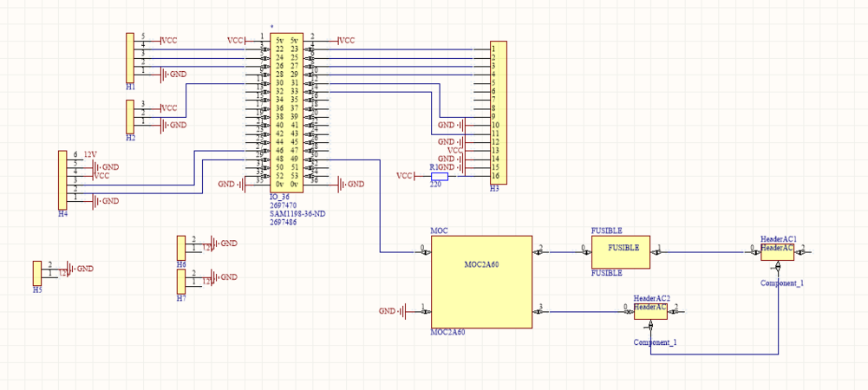Select the H6 two-pin header

181,246
